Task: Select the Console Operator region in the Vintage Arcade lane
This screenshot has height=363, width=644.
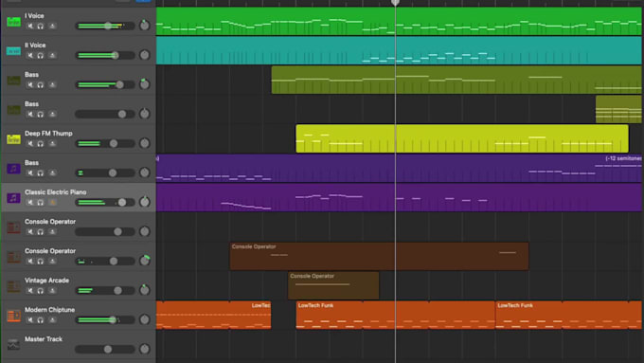Action: pos(333,285)
